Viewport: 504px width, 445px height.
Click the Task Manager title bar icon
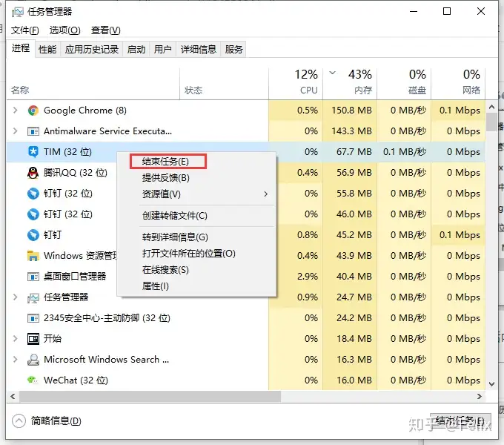coord(18,12)
